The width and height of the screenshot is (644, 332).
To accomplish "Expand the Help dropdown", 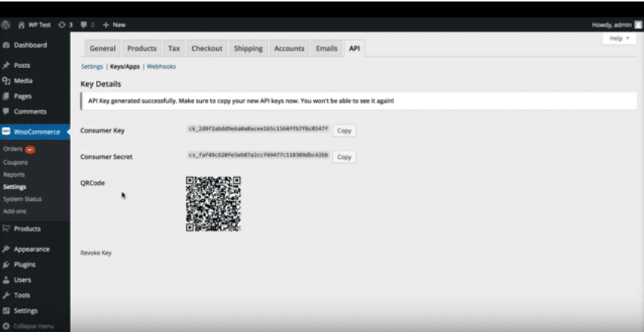I will point(619,39).
